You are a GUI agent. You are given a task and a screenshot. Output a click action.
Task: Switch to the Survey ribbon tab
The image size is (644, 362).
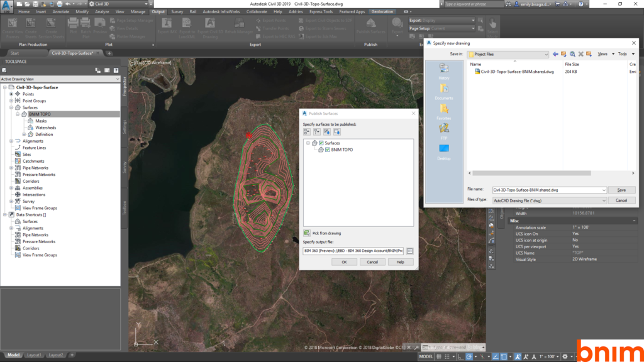point(177,11)
